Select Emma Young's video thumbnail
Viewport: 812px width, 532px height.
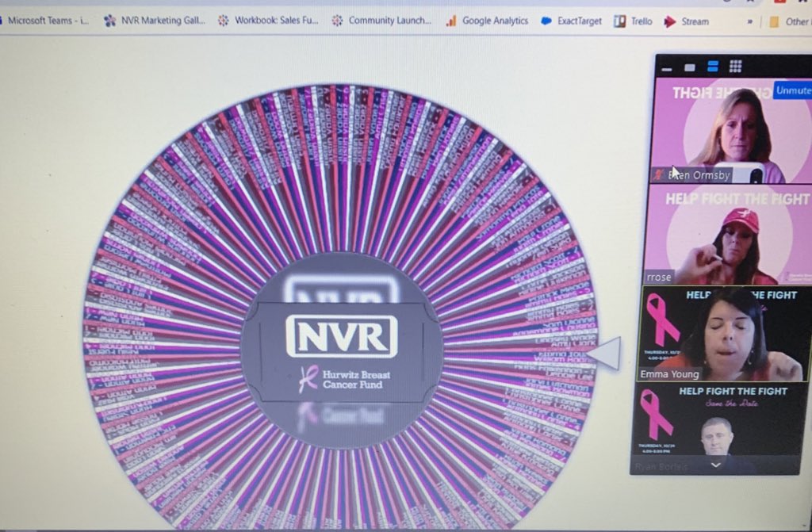[723, 334]
